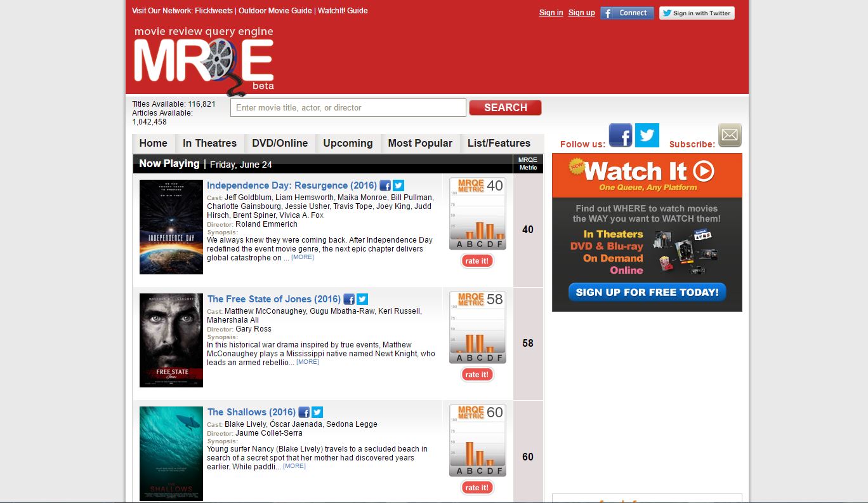Open MRQE Metric chart for Independence Day
The width and height of the screenshot is (868, 503).
pos(478,213)
